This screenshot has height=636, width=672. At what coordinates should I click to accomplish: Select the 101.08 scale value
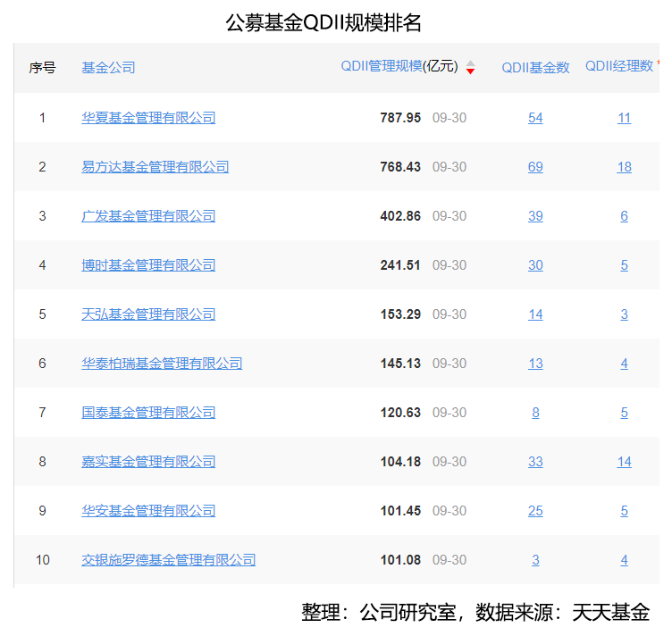pos(400,560)
